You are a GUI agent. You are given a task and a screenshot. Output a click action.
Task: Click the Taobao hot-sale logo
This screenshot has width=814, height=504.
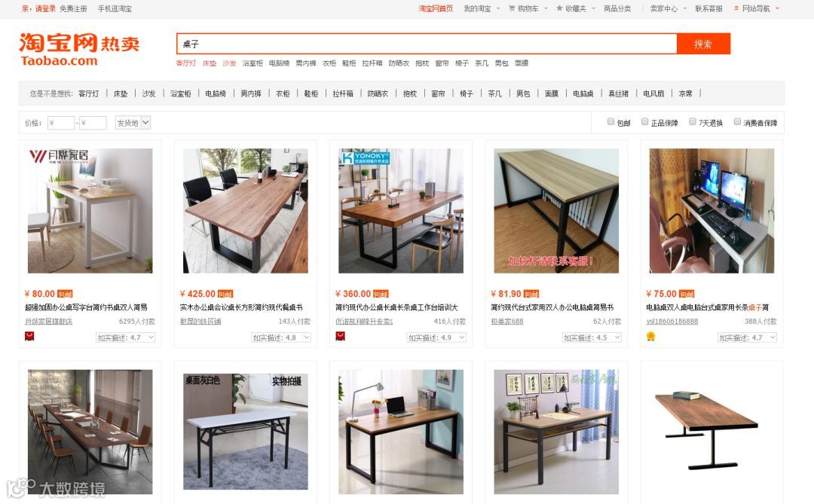[x=79, y=49]
